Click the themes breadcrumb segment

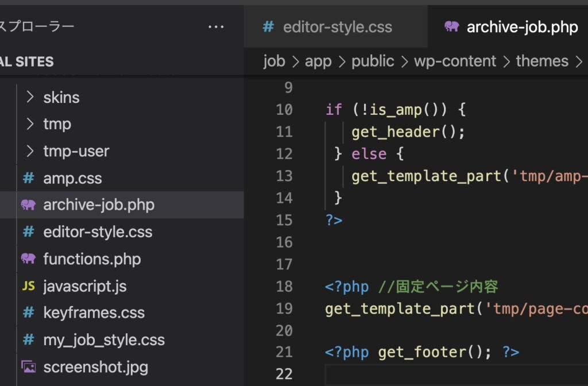pyautogui.click(x=541, y=61)
